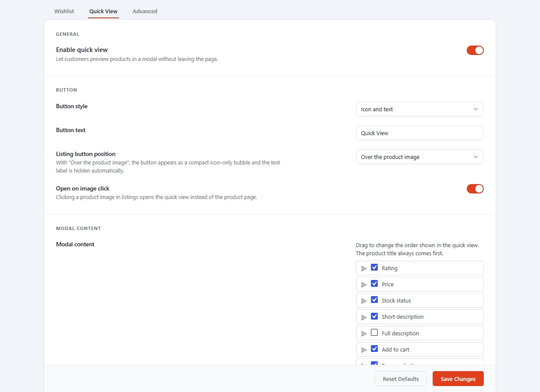
Task: Focus the Button text input field
Action: click(x=419, y=133)
